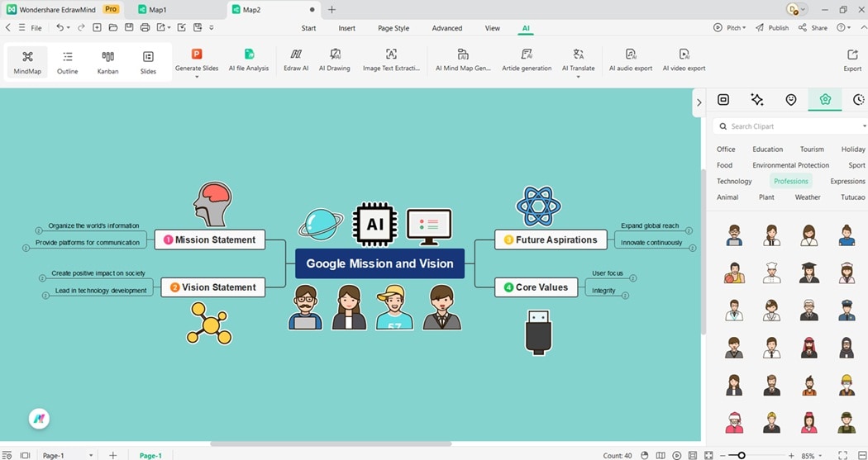Image resolution: width=868 pixels, height=460 pixels.
Task: Collapse the right side panel with the arrow
Action: tap(699, 102)
